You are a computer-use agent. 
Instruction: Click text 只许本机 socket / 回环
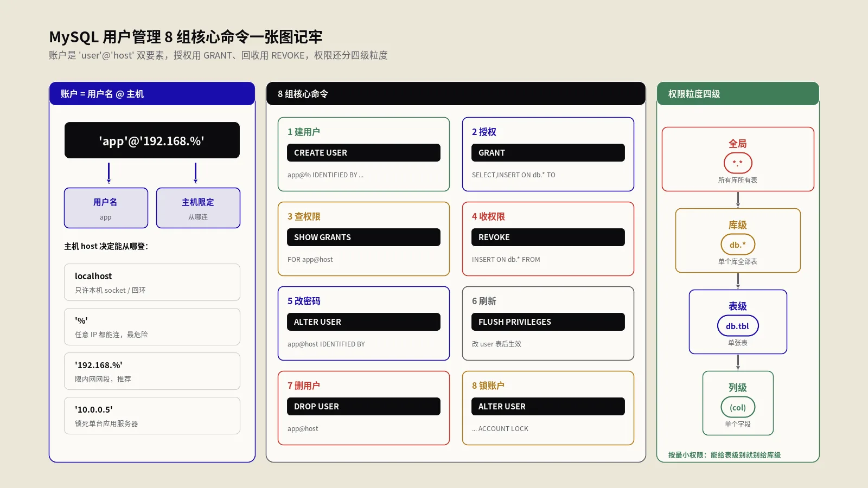click(110, 290)
